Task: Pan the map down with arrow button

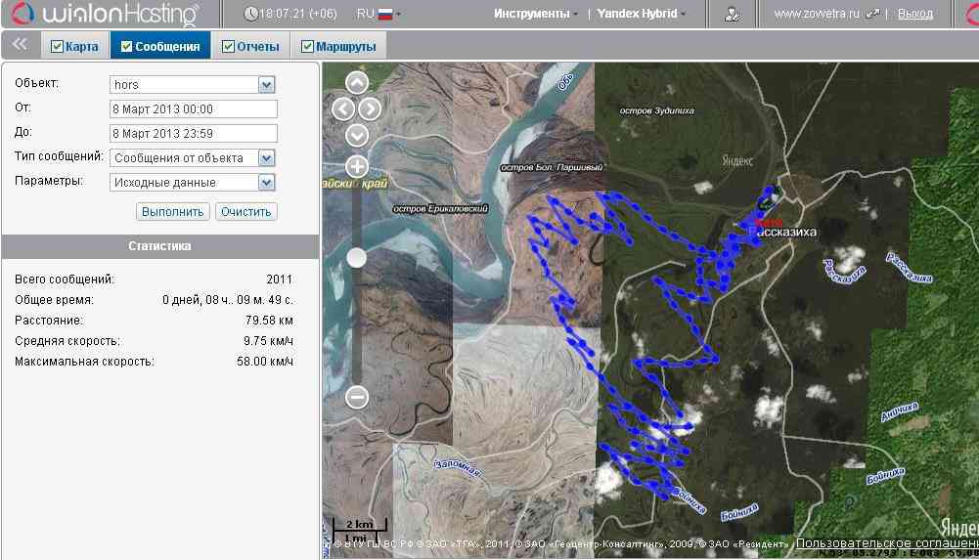Action: [x=357, y=135]
